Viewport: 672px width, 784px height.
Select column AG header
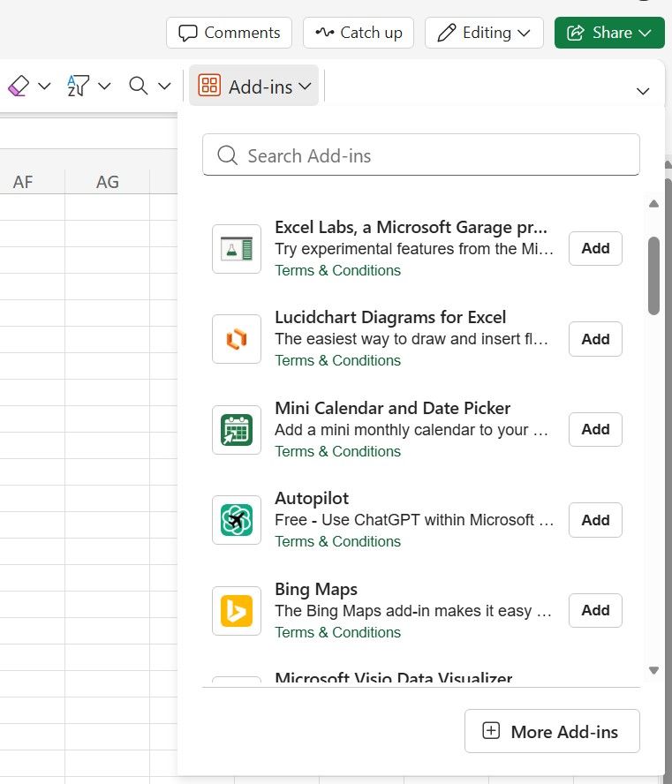tap(108, 182)
